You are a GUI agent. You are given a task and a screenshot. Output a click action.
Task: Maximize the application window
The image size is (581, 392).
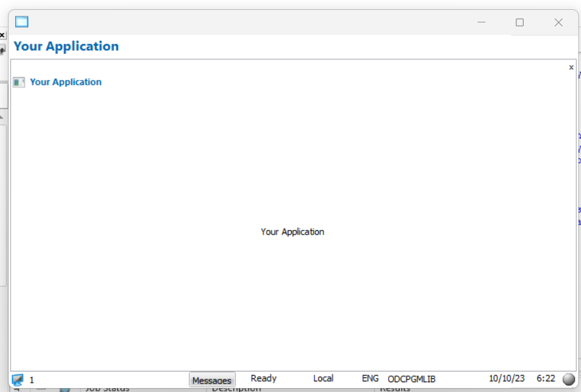tap(520, 22)
